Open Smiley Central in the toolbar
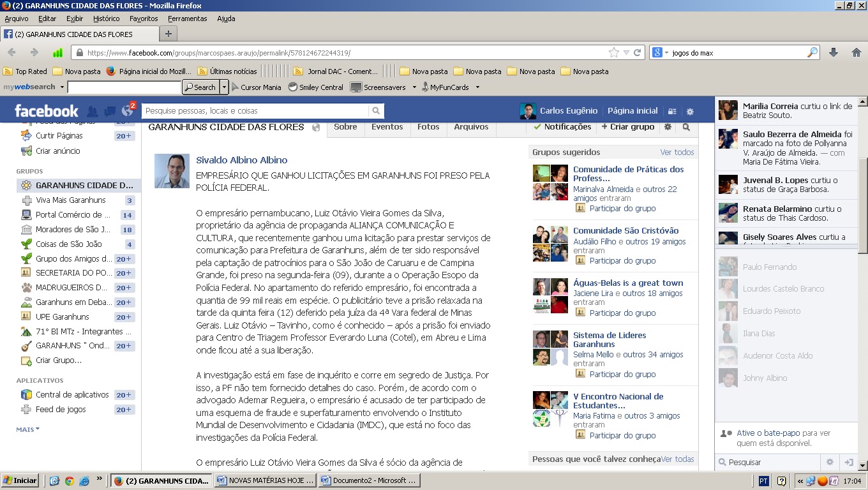The image size is (868, 490). pyautogui.click(x=315, y=87)
